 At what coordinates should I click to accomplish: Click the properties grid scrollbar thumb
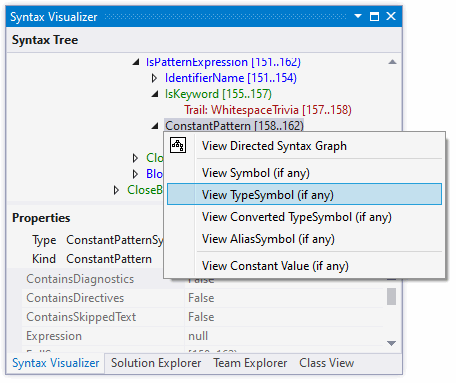click(x=392, y=297)
